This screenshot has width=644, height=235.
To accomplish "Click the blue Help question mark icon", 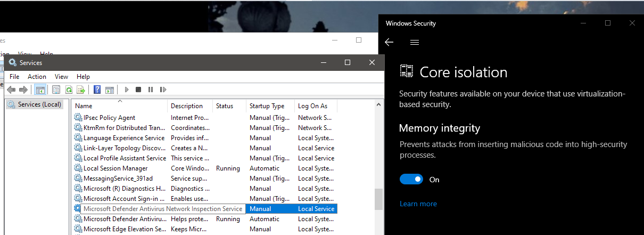I will click(x=97, y=90).
